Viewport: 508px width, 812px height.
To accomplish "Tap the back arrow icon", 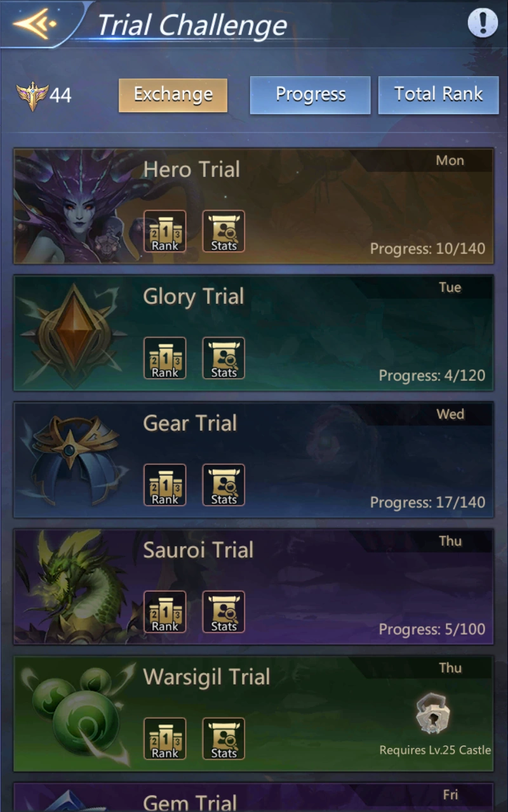I will (x=34, y=23).
